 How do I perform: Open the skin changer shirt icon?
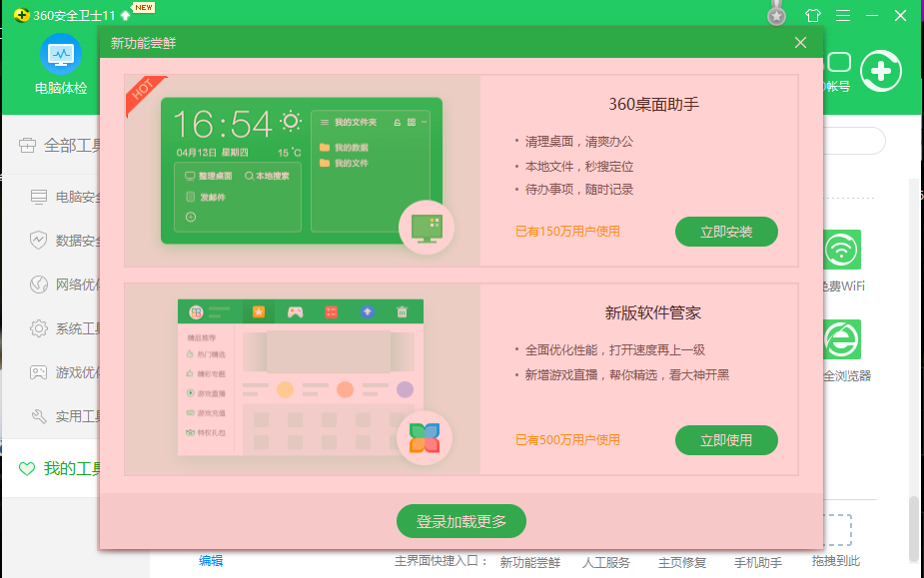pos(812,16)
